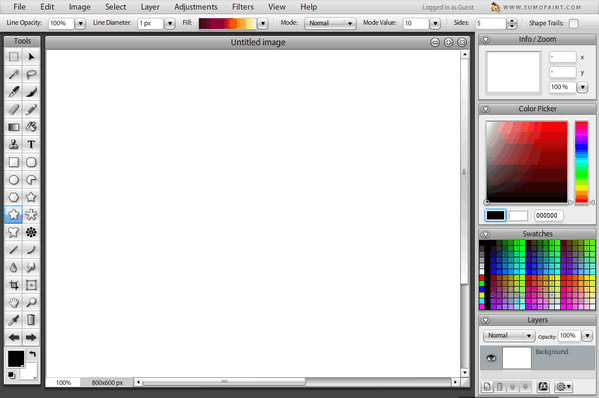Select the Eraser tool
Image resolution: width=599 pixels, height=398 pixels.
pos(14,109)
